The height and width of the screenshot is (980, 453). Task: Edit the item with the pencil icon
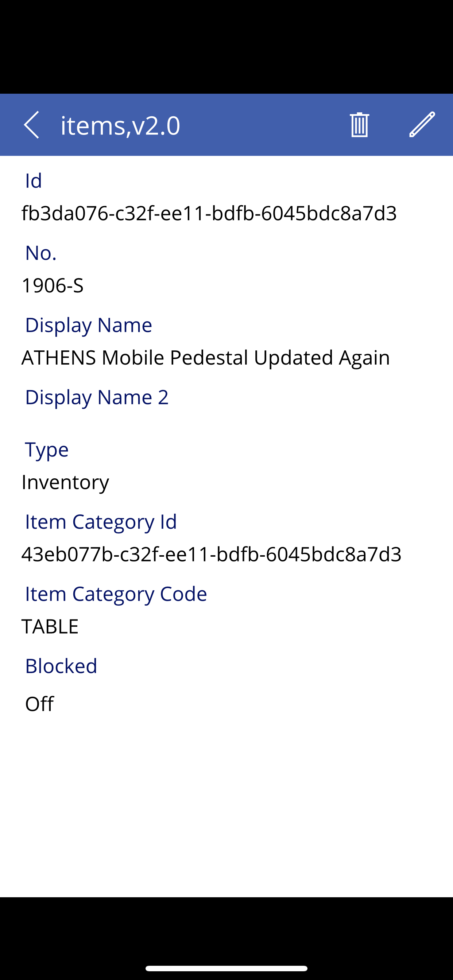[422, 124]
